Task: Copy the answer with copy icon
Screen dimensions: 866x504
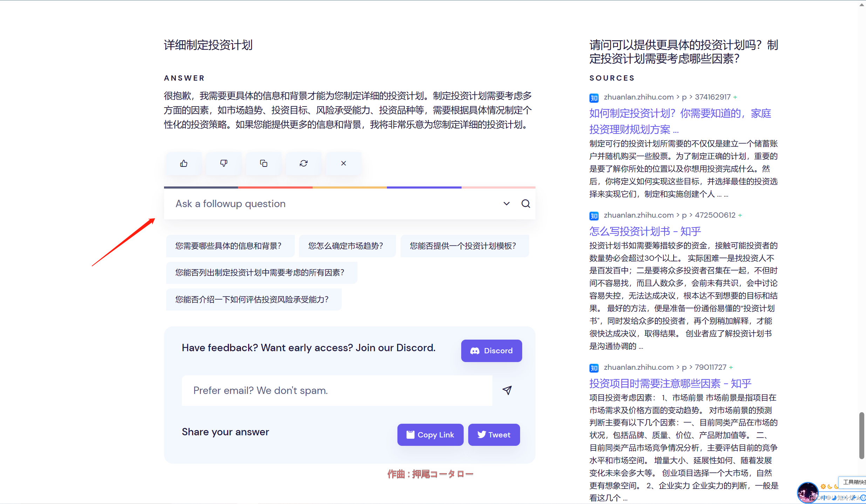Action: (264, 163)
